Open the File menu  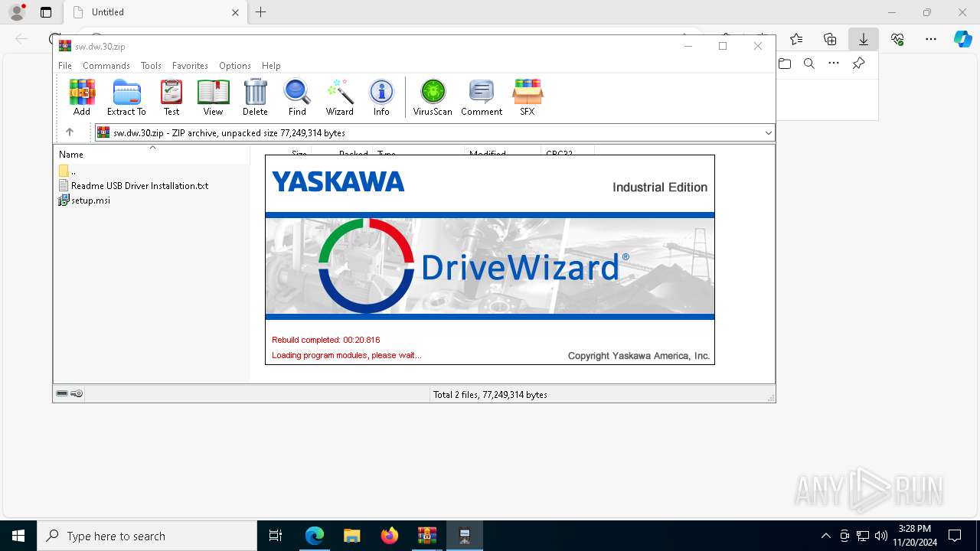click(x=65, y=66)
